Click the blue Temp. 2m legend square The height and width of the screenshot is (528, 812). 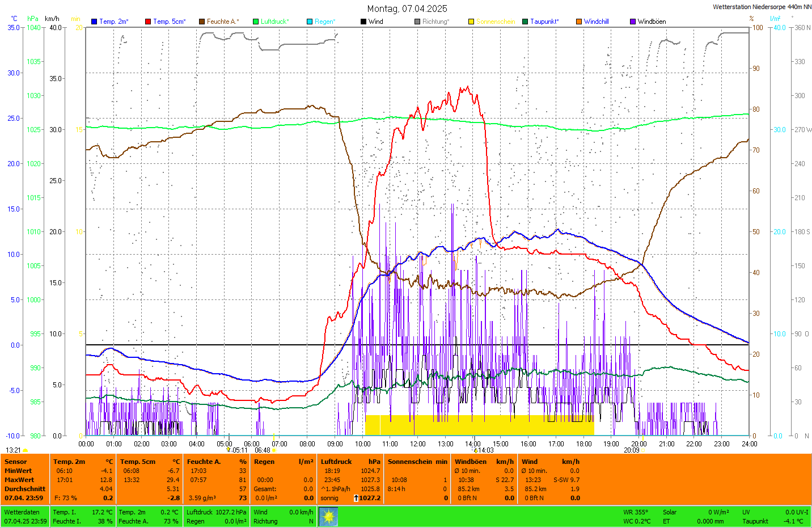tap(94, 22)
